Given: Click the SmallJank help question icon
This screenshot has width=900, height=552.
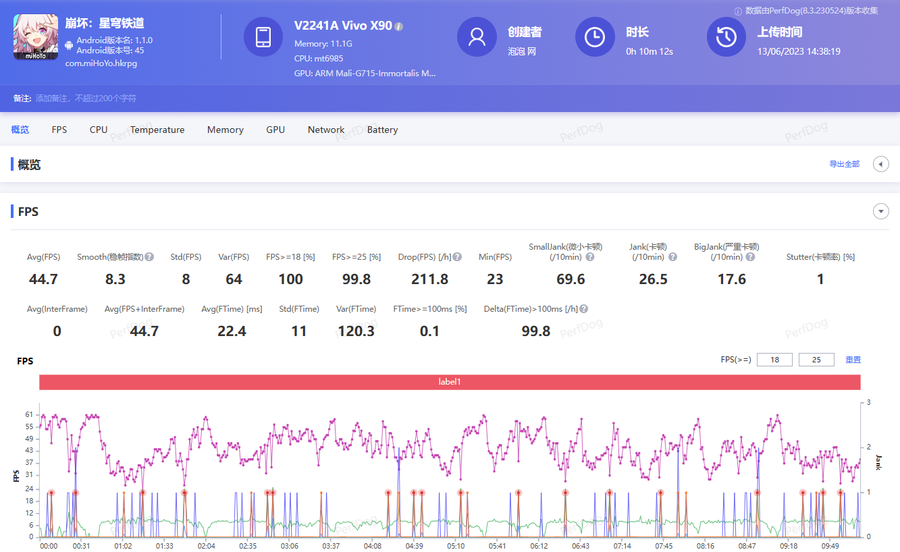Looking at the screenshot, I should (x=589, y=257).
